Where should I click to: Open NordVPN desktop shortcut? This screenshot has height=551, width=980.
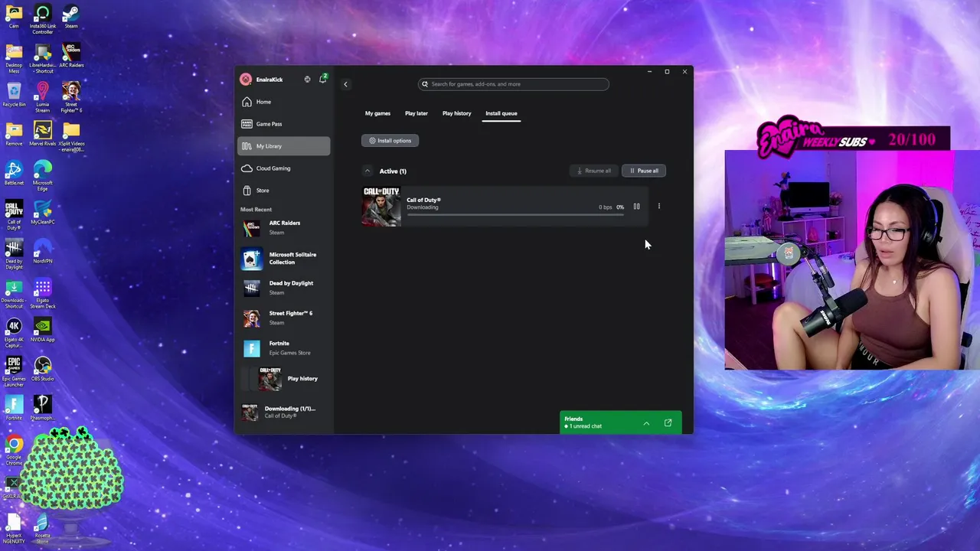[42, 252]
